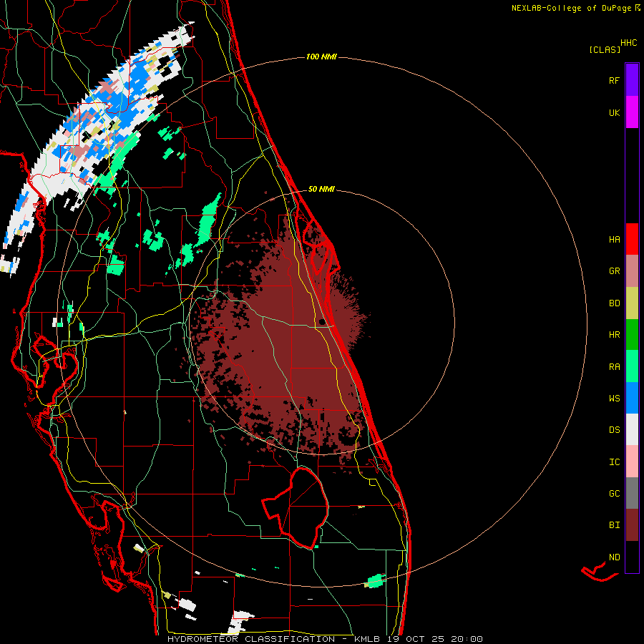Click the red-outlined lake near the bottom
Viewport: 644px width, 644px height.
296,507
